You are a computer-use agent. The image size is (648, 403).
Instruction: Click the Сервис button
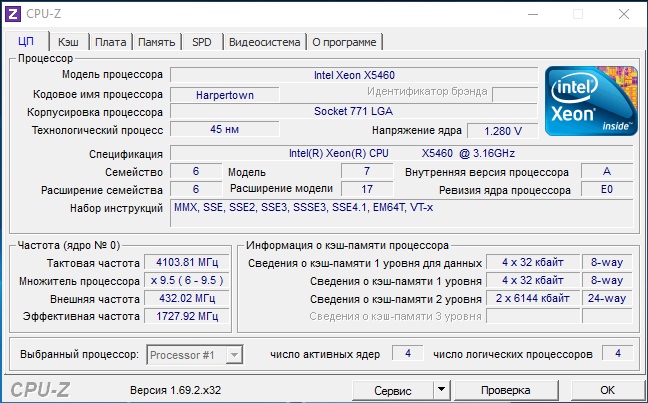393,391
